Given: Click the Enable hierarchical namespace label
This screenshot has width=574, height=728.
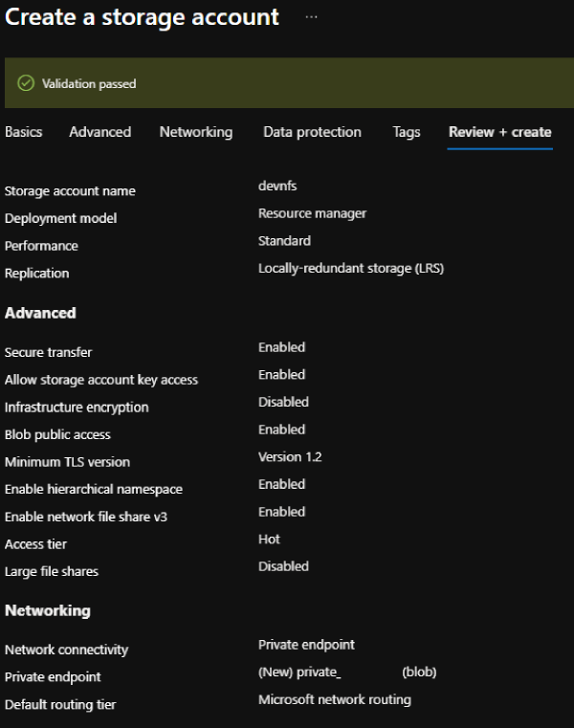Looking at the screenshot, I should pos(93,489).
